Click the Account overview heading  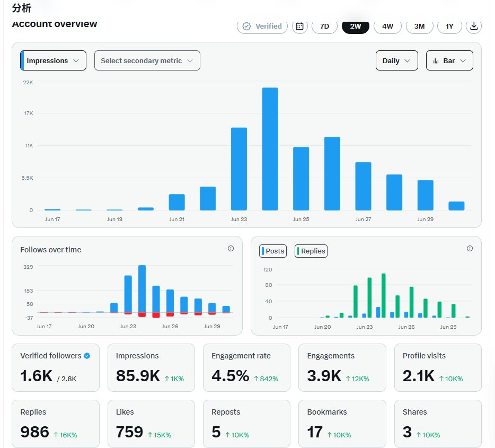pos(55,24)
